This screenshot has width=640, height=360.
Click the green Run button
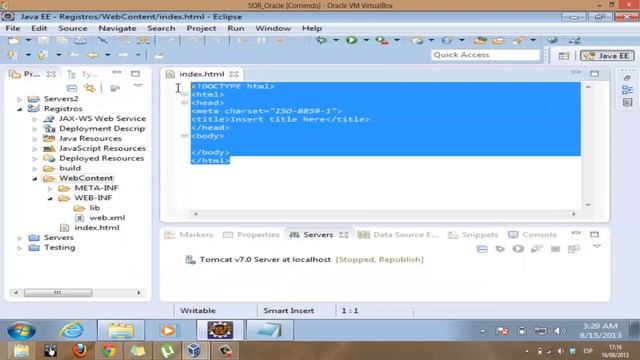click(x=351, y=40)
